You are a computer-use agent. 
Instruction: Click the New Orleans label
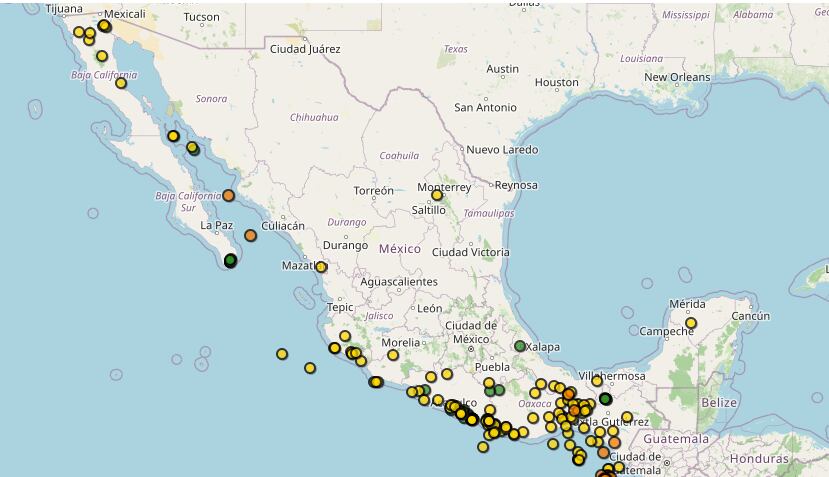677,77
